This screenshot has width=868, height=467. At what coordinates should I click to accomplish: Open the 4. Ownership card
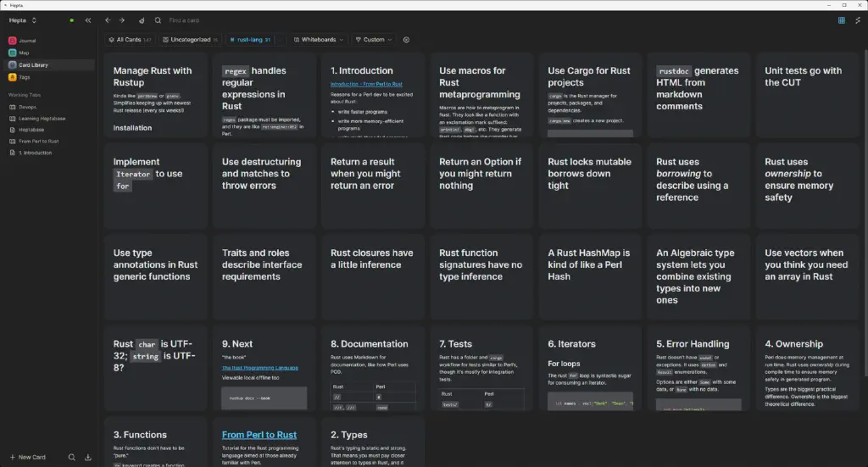[x=807, y=368]
